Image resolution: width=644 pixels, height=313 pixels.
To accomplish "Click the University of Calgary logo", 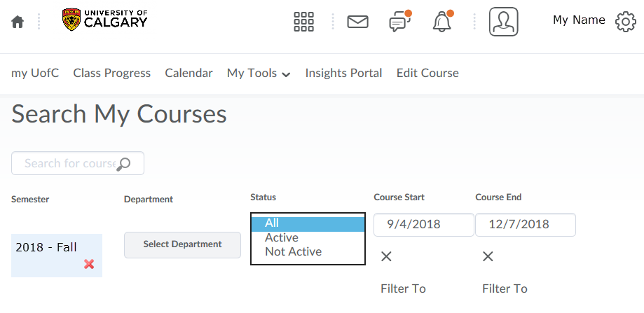I will tap(104, 20).
